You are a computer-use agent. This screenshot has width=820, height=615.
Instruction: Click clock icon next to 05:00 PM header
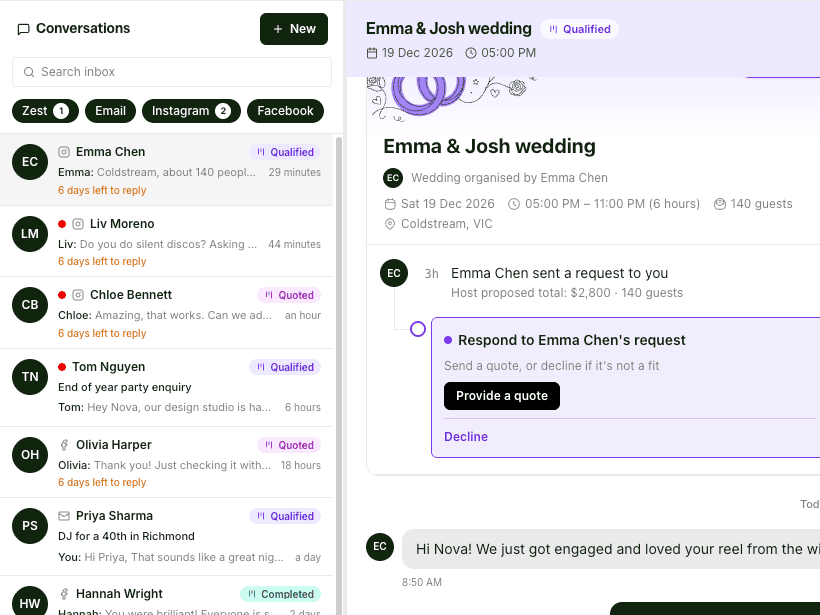point(471,53)
